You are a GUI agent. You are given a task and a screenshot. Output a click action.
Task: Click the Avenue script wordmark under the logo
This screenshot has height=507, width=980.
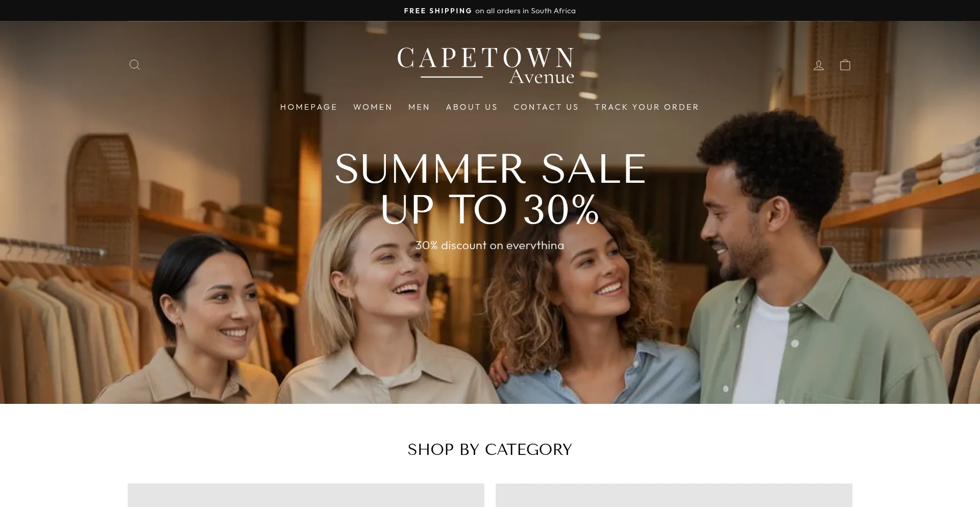[x=542, y=77]
